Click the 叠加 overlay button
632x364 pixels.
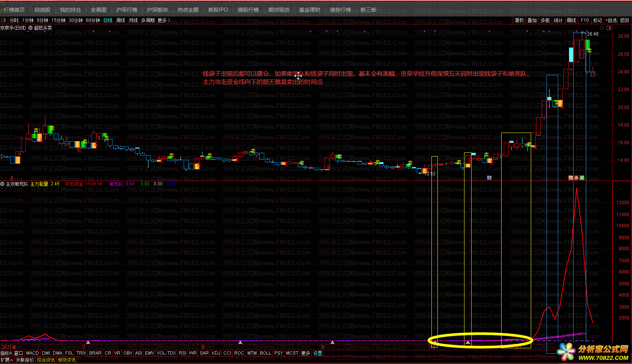tap(532, 20)
